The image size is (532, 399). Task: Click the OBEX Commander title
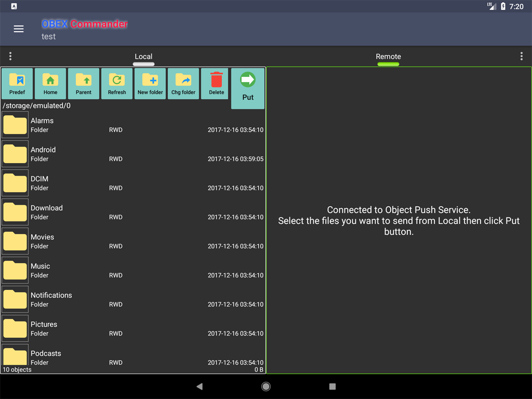point(85,24)
